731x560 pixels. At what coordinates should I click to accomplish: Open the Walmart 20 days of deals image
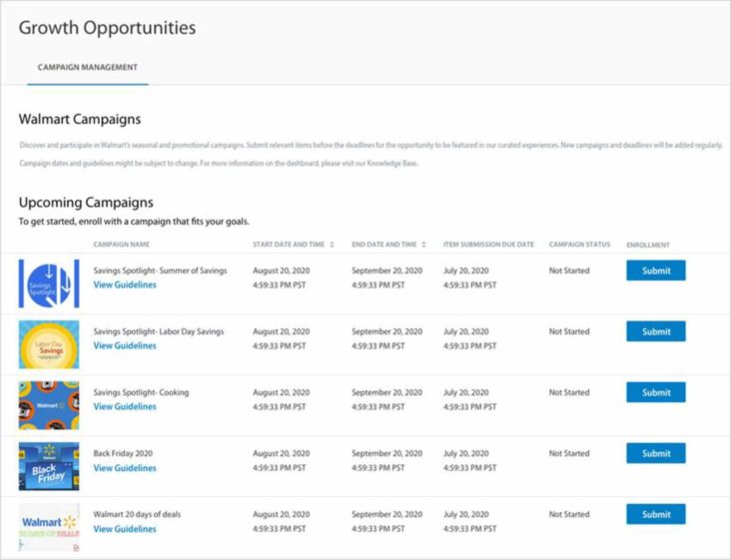pos(49,527)
